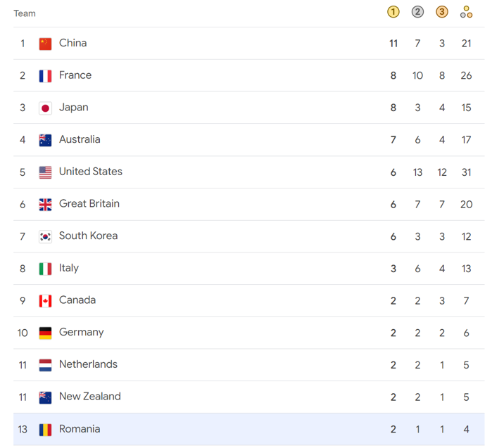
Task: Click the Japan flag icon
Action: tap(46, 108)
